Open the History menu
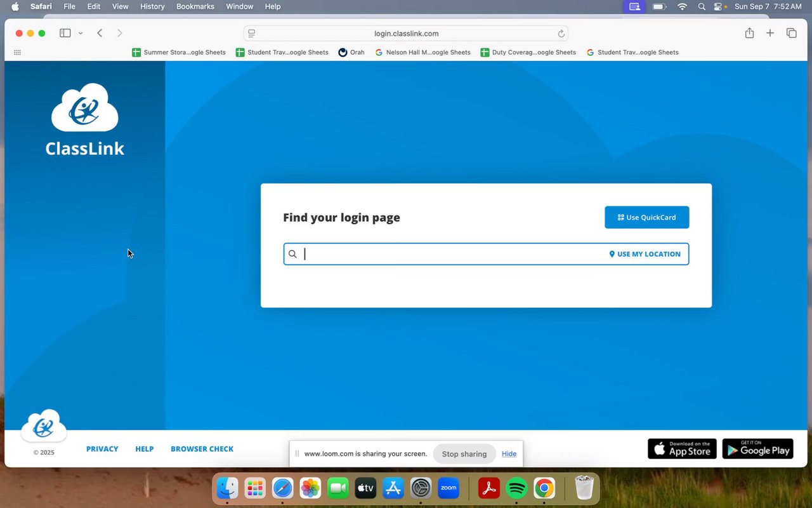The height and width of the screenshot is (508, 812). tap(152, 6)
